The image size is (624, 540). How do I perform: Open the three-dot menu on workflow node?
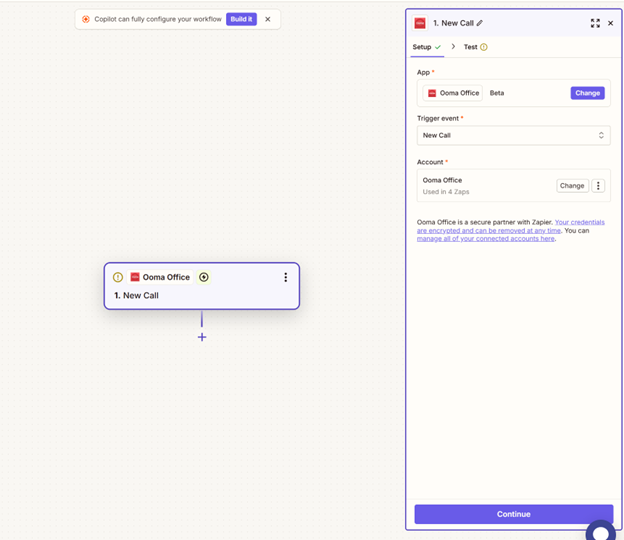coord(285,277)
